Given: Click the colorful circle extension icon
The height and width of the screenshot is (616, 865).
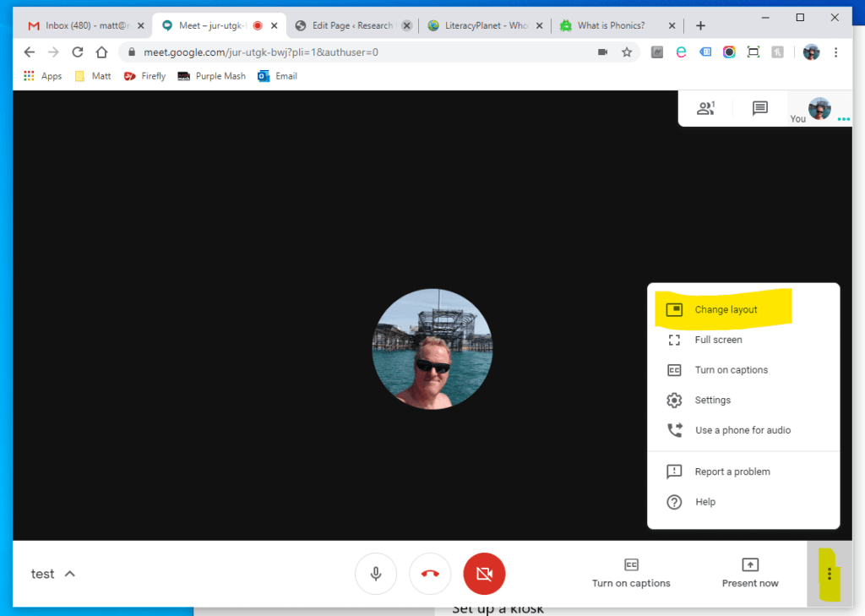Looking at the screenshot, I should [x=729, y=52].
